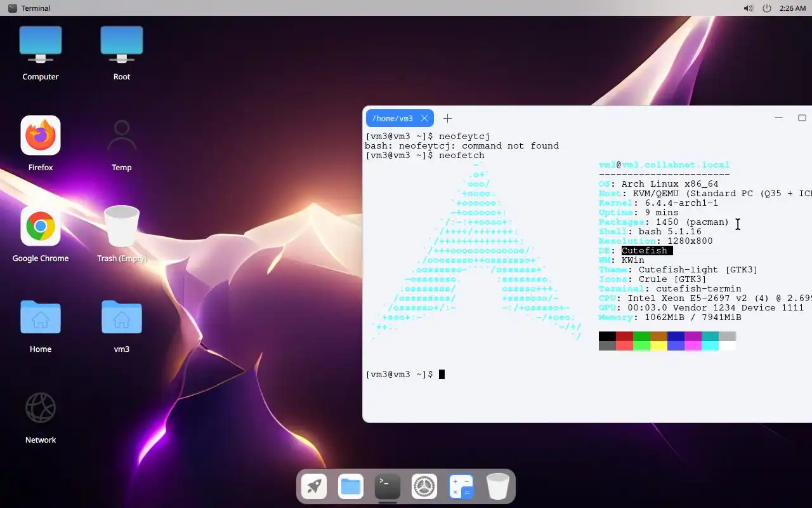Open the Terminal title in the top bar
Viewport: 812px width, 508px height.
coord(36,8)
